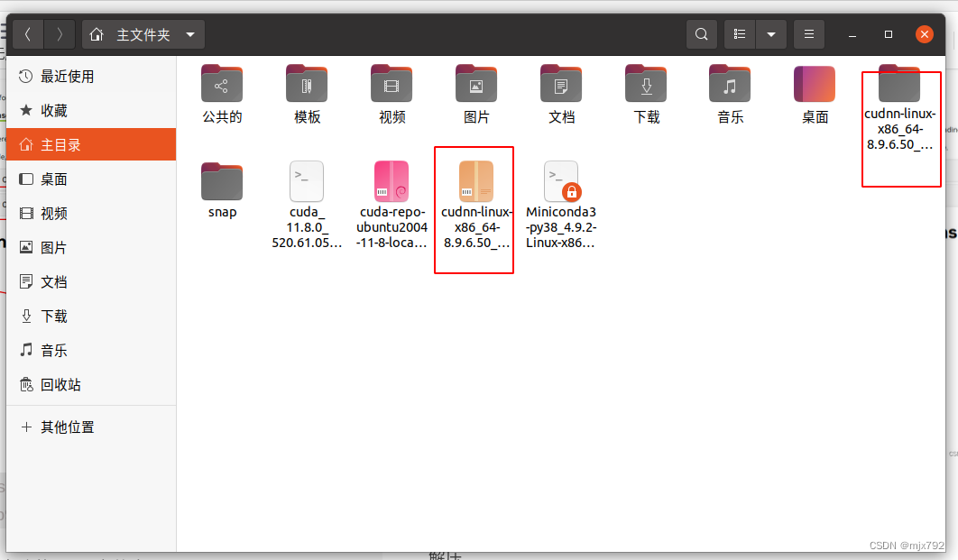Toggle list view button in header

click(740, 34)
